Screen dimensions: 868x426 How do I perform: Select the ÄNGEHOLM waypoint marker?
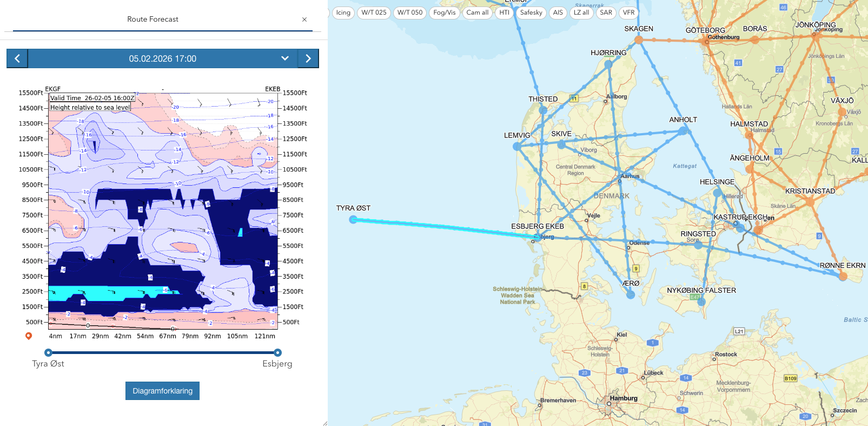(750, 169)
